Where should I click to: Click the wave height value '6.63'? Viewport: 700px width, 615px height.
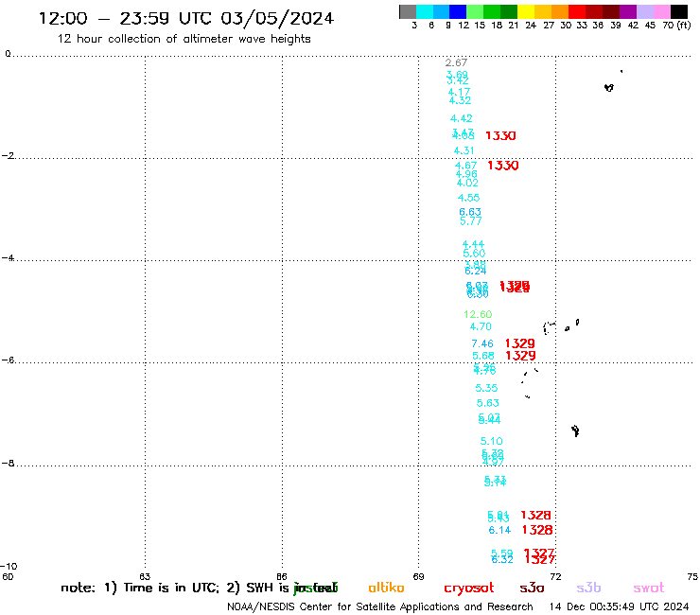coord(470,212)
